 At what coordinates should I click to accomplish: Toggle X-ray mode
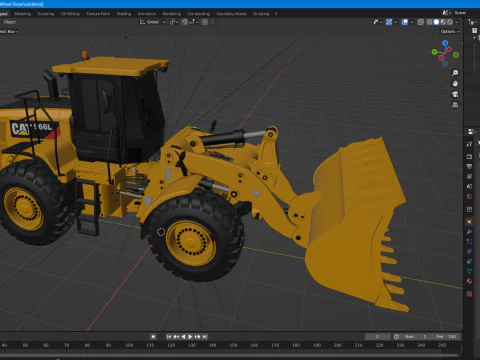click(x=421, y=22)
